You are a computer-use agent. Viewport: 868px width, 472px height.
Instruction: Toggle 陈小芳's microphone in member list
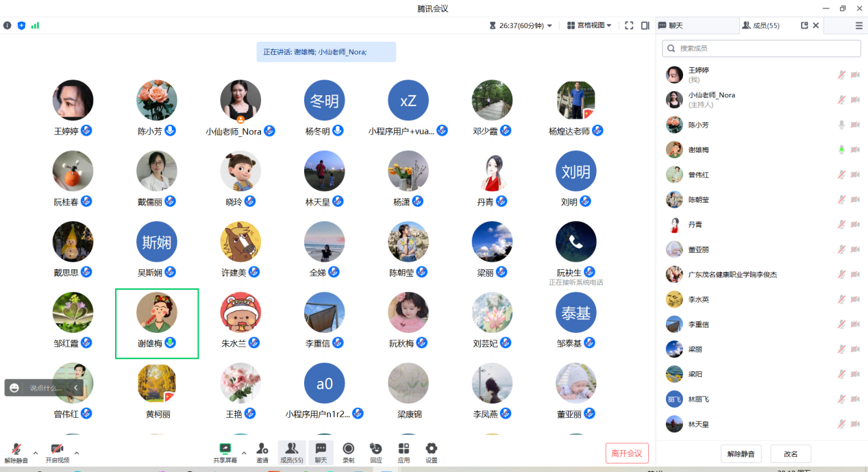point(841,125)
